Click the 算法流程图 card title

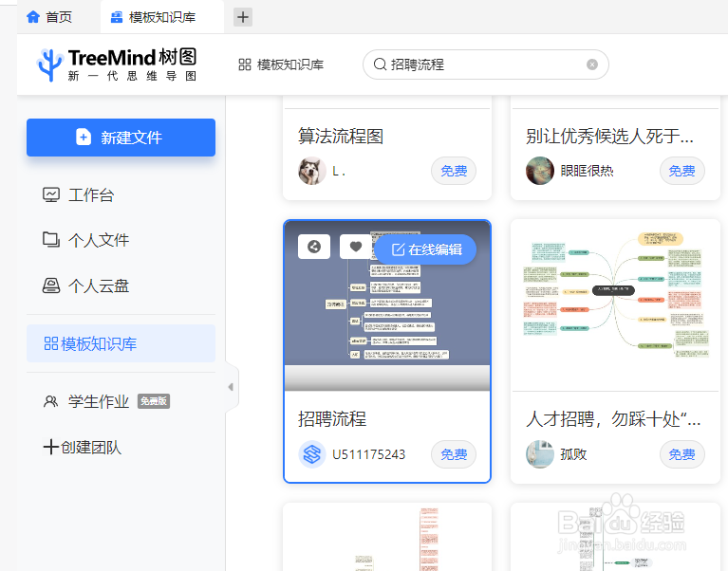(341, 137)
